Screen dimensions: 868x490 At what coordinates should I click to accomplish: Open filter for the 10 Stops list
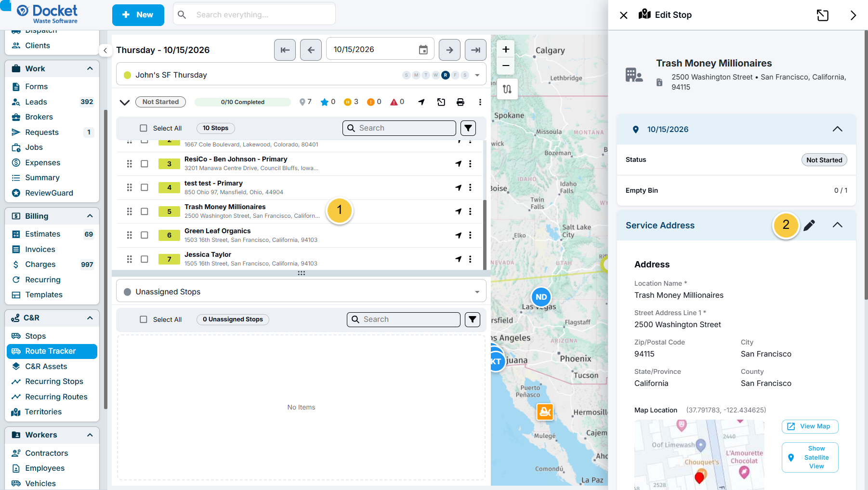point(468,128)
